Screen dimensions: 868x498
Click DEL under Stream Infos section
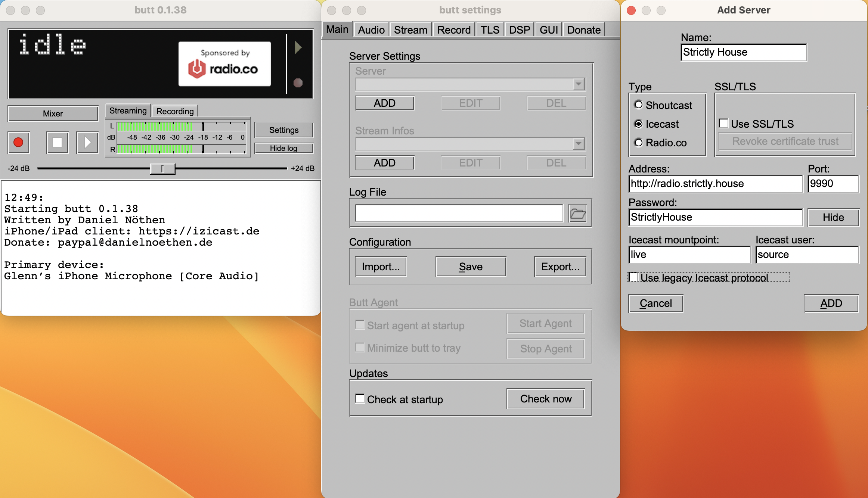tap(557, 163)
